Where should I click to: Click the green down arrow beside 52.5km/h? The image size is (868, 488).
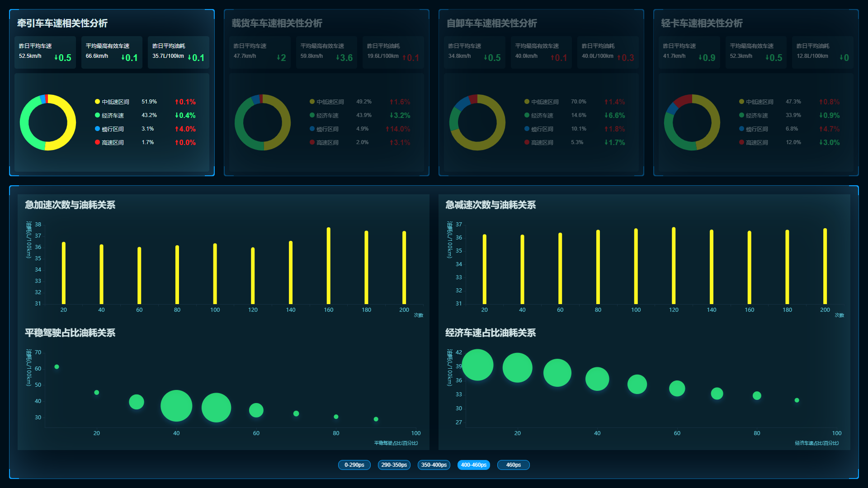tap(56, 58)
